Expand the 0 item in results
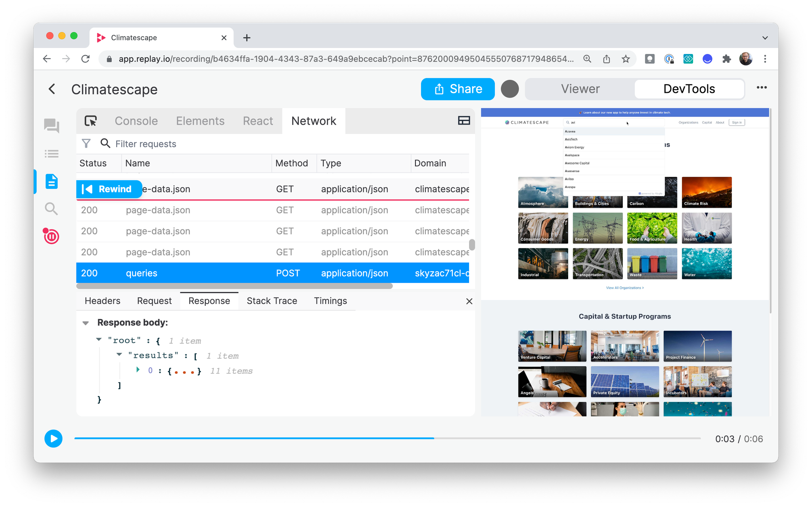This screenshot has height=507, width=812. tap(138, 370)
